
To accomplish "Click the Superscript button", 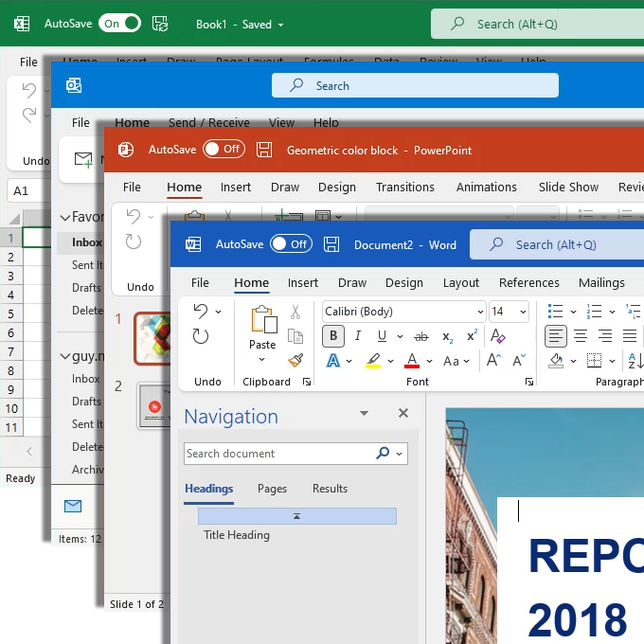I will pyautogui.click(x=472, y=336).
